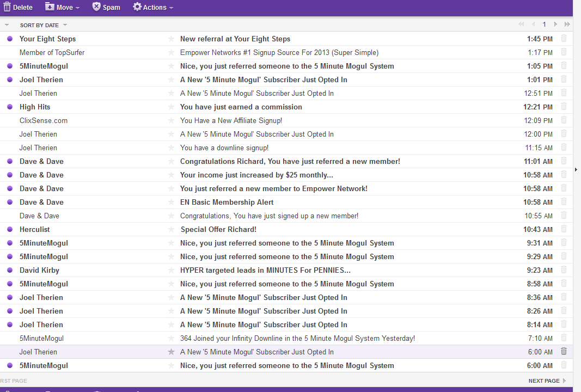Image resolution: width=581 pixels, height=392 pixels.
Task: Toggle unread dot on Your Eight Steps email
Action: [10, 39]
